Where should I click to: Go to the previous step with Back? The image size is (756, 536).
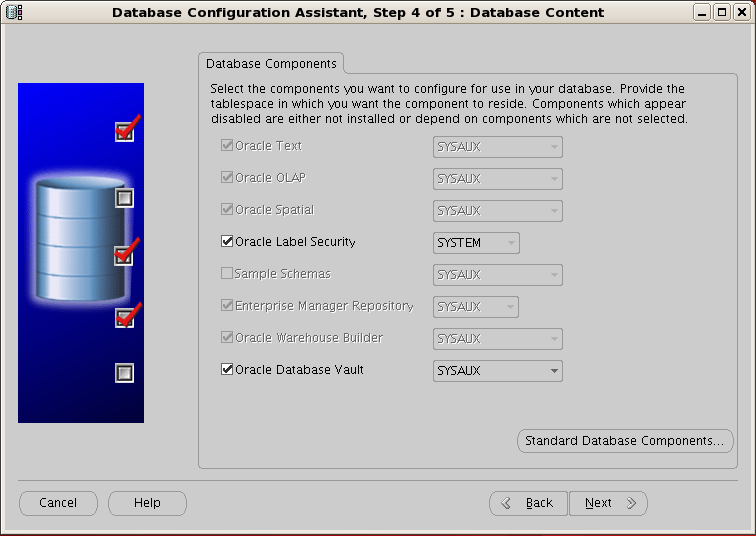(529, 503)
